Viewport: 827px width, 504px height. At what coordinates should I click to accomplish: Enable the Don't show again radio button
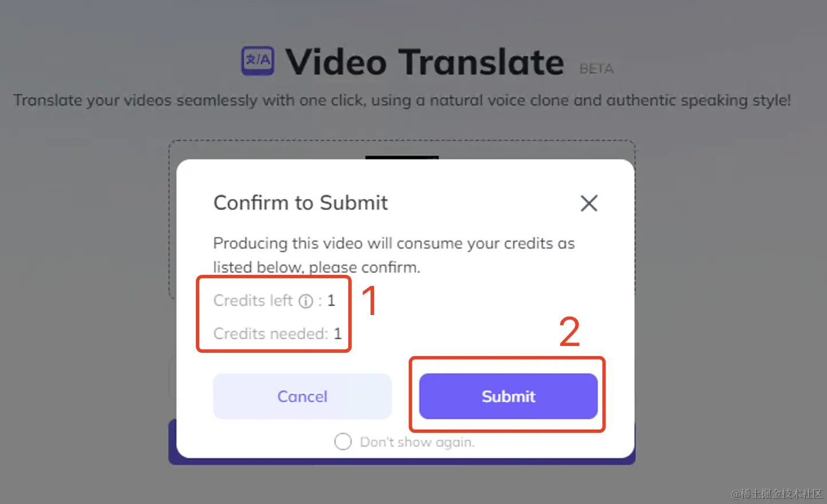(343, 442)
